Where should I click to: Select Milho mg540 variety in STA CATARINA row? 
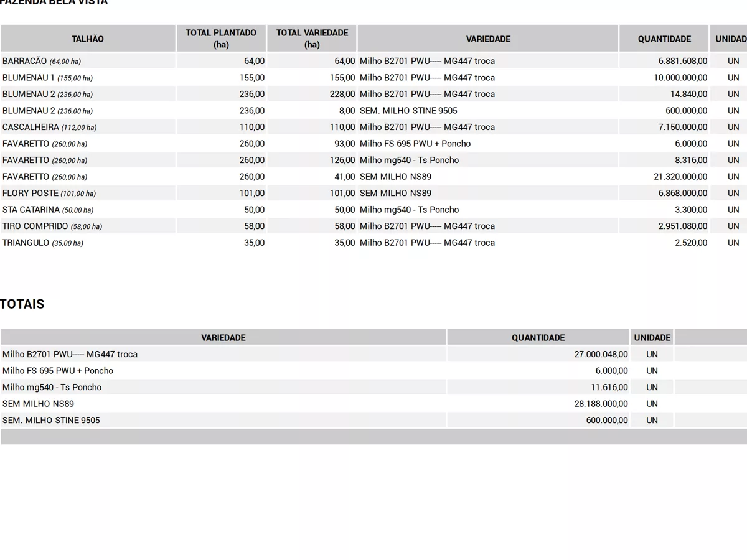coord(409,210)
